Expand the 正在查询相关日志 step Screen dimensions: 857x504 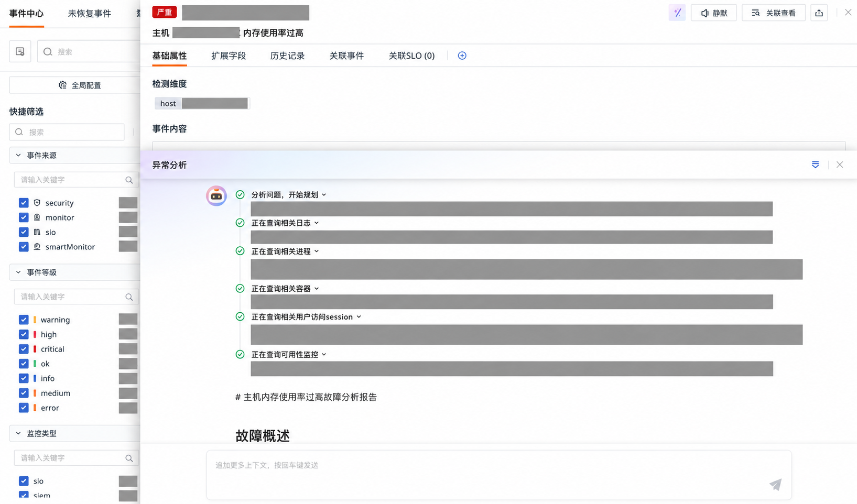[285, 223]
